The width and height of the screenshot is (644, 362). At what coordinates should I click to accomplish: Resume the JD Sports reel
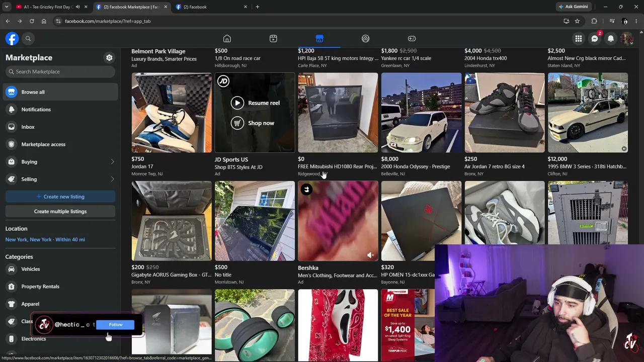[x=255, y=103]
